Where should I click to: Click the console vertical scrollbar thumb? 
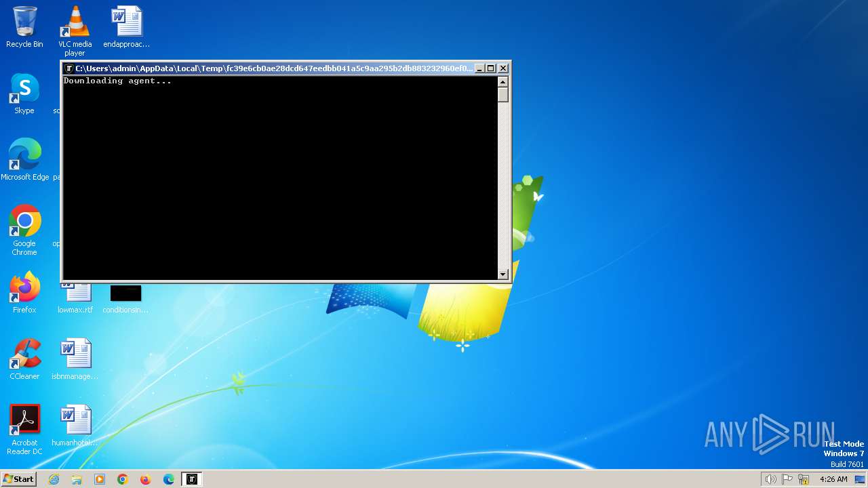tap(502, 95)
